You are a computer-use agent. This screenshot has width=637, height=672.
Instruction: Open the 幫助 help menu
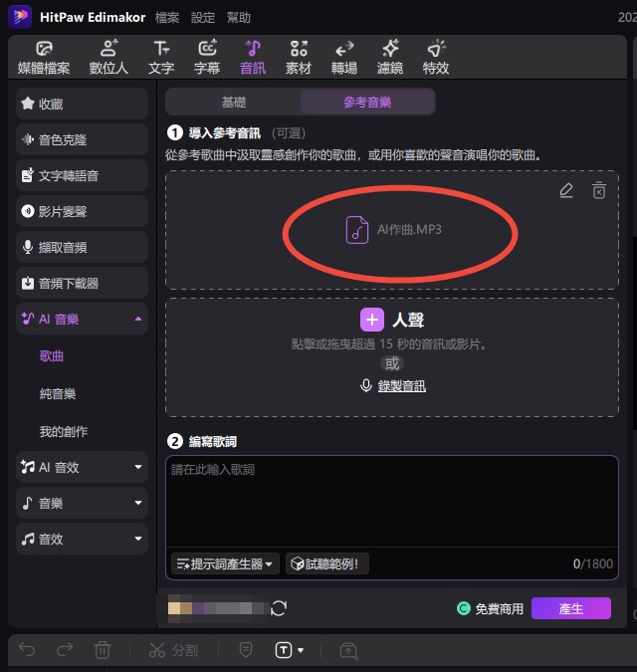(239, 18)
